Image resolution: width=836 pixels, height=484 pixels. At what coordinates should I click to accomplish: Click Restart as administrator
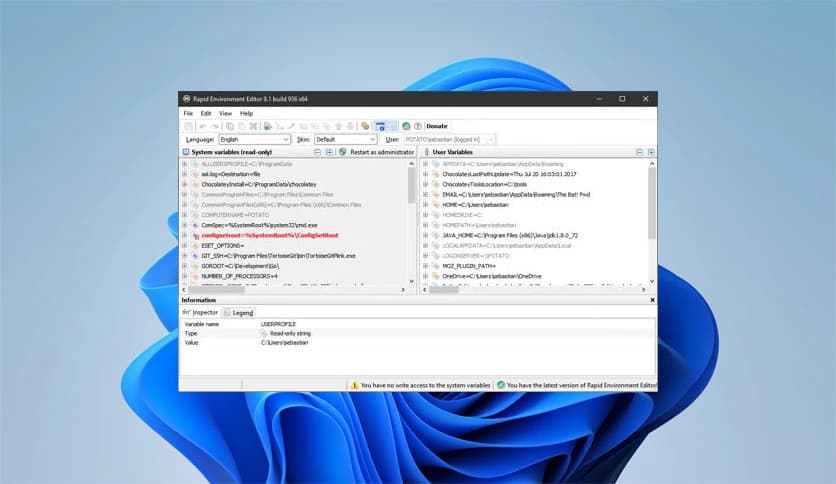pyautogui.click(x=382, y=152)
